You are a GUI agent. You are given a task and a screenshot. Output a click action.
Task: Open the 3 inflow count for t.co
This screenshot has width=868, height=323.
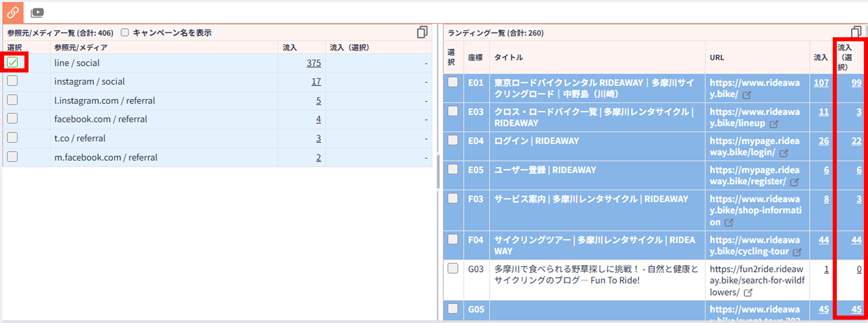tap(319, 138)
